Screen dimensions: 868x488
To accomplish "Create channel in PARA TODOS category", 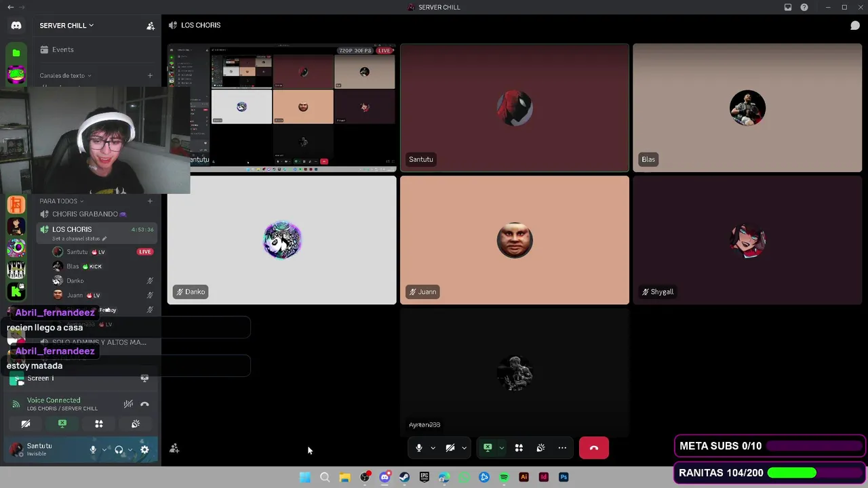I will click(150, 201).
